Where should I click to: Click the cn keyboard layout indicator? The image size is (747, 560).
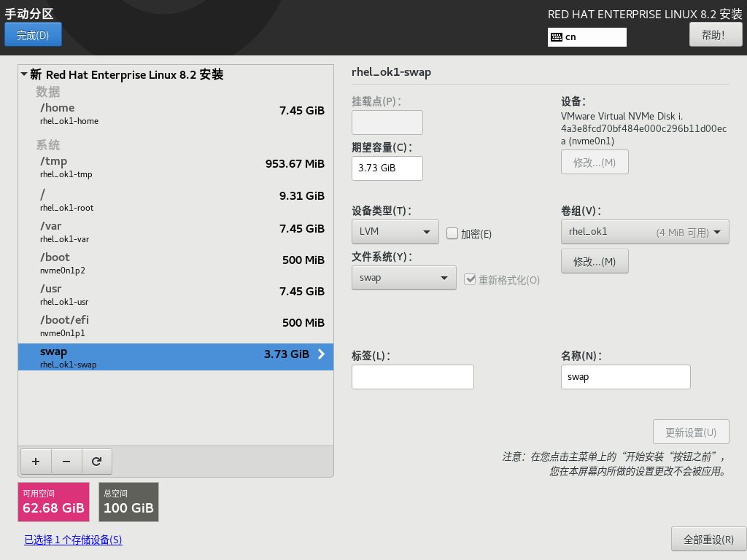[587, 37]
